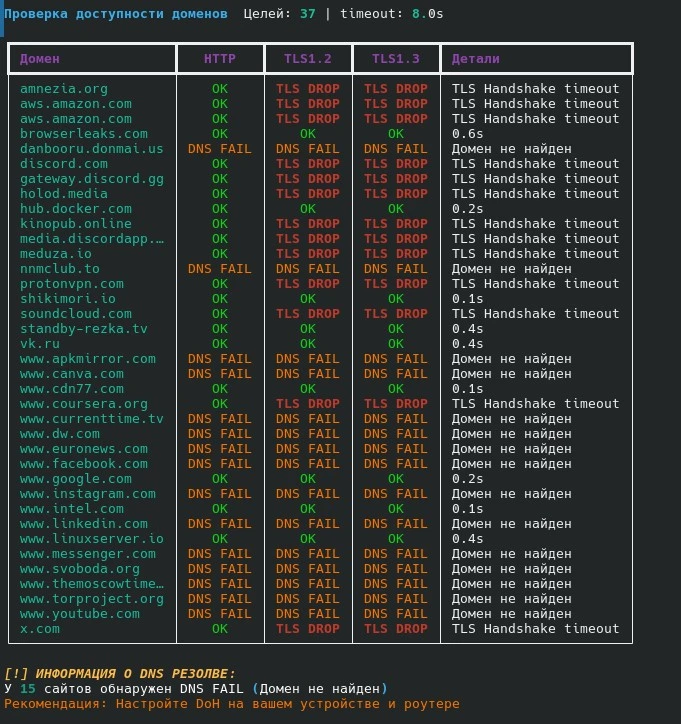Screen dimensions: 681x724
Task: Select the domain 'www.svoboda.org'
Action: click(79, 569)
